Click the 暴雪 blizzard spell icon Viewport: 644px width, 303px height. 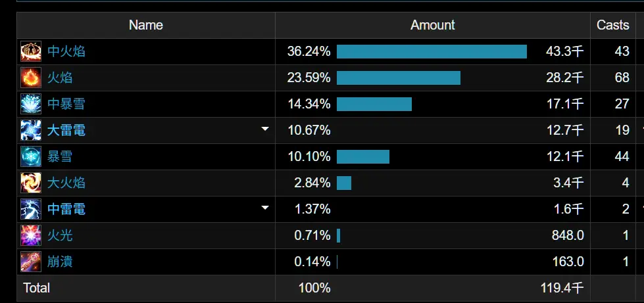coord(31,156)
